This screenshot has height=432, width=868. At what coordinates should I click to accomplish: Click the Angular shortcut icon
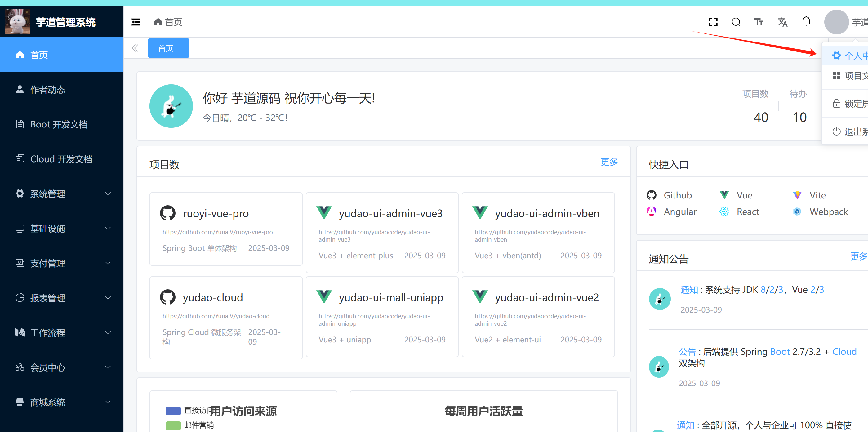point(651,212)
